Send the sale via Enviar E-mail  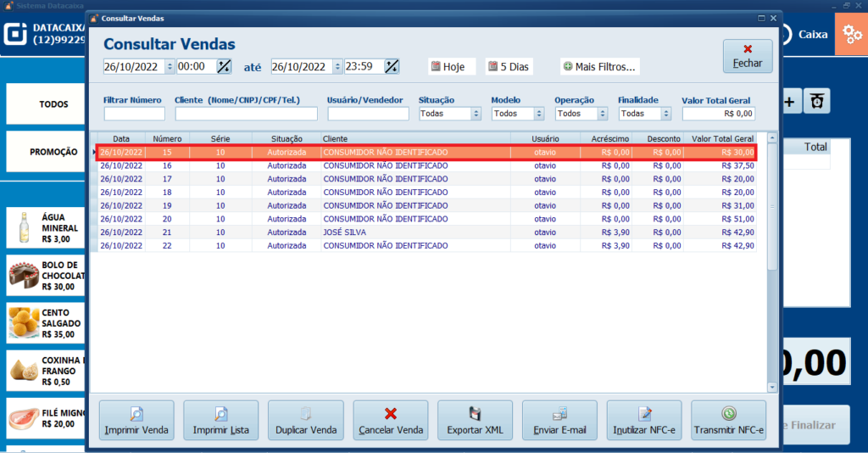pos(559,420)
